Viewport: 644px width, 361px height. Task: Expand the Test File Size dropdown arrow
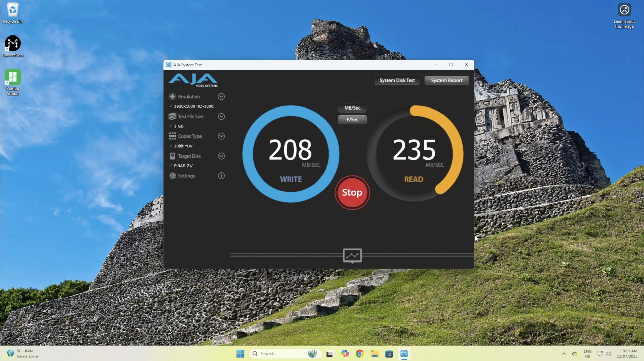point(221,116)
